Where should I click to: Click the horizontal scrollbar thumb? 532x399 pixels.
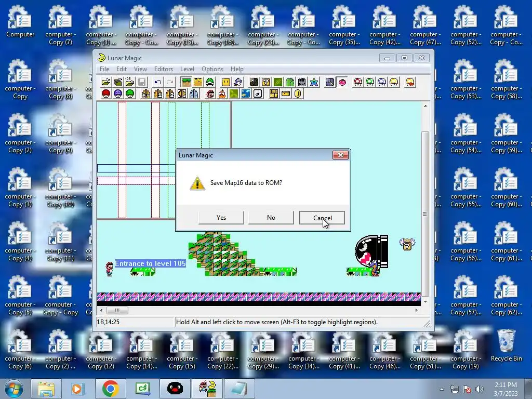click(117, 310)
